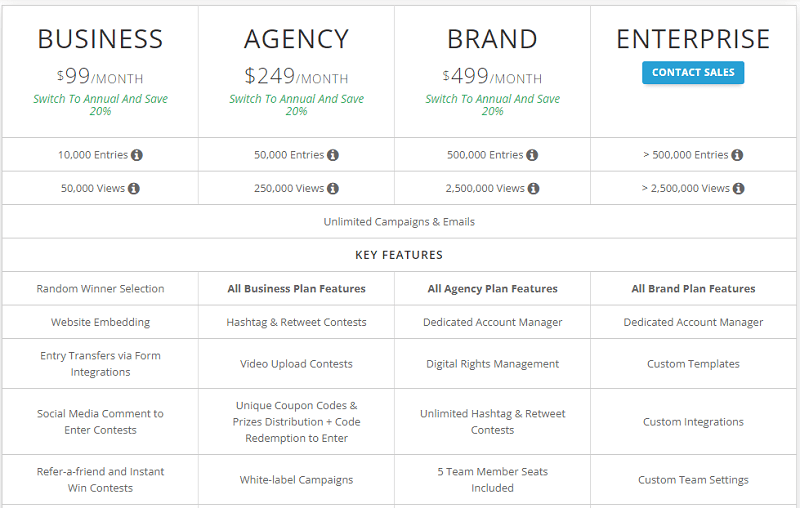Click All Business Plan Features text

coord(296,289)
